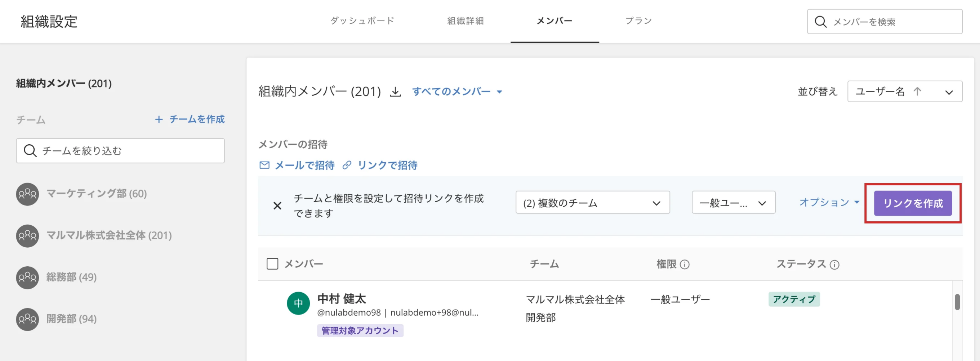The width and height of the screenshot is (980, 361).
Task: Click the ascending sort arrow in ユーザー名
Action: [917, 91]
